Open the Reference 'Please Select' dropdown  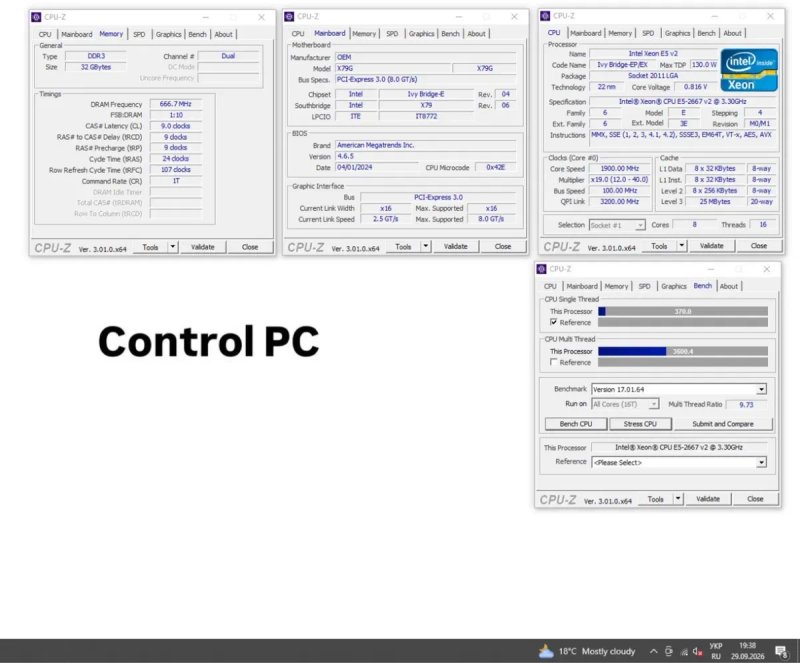[761, 462]
